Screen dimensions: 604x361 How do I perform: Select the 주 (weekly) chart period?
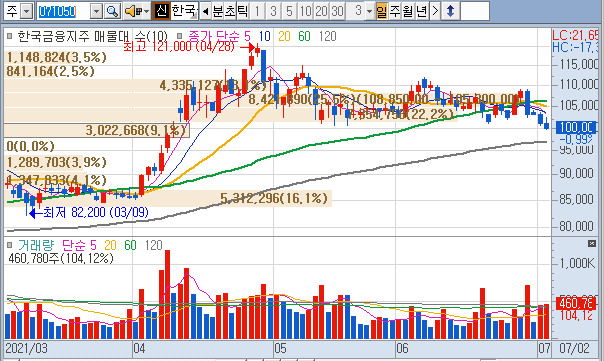click(x=395, y=11)
